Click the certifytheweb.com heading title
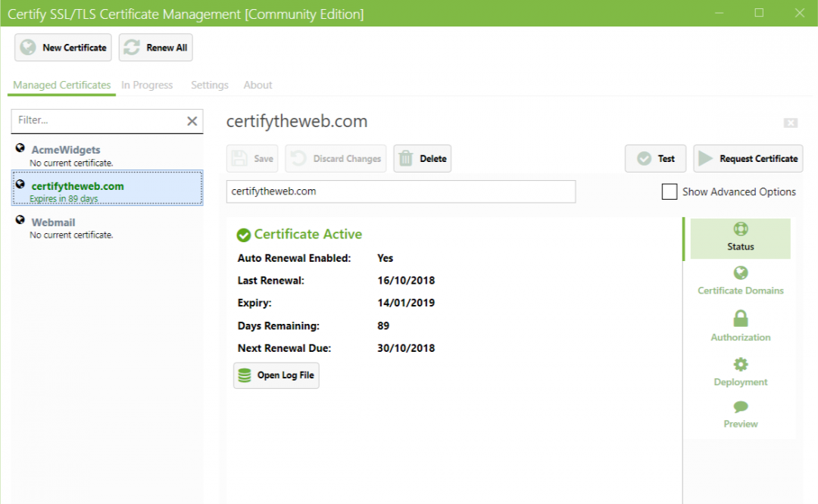818x504 pixels. coord(297,121)
